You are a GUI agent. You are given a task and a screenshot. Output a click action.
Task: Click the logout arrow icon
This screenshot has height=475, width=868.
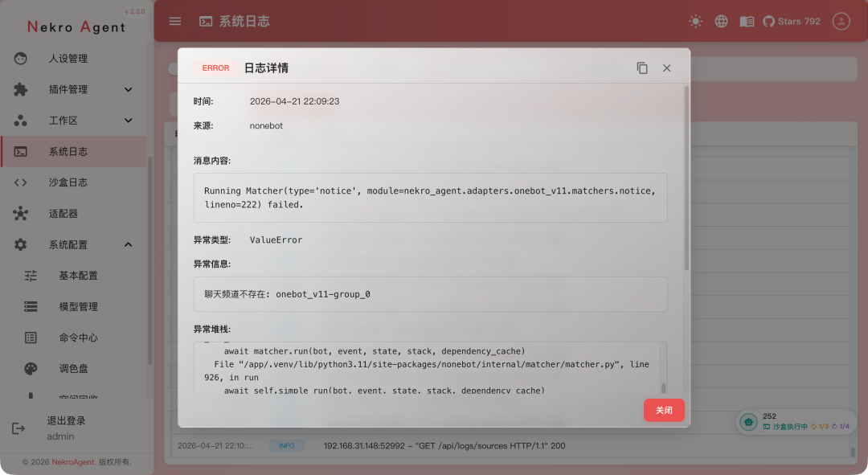click(x=18, y=428)
